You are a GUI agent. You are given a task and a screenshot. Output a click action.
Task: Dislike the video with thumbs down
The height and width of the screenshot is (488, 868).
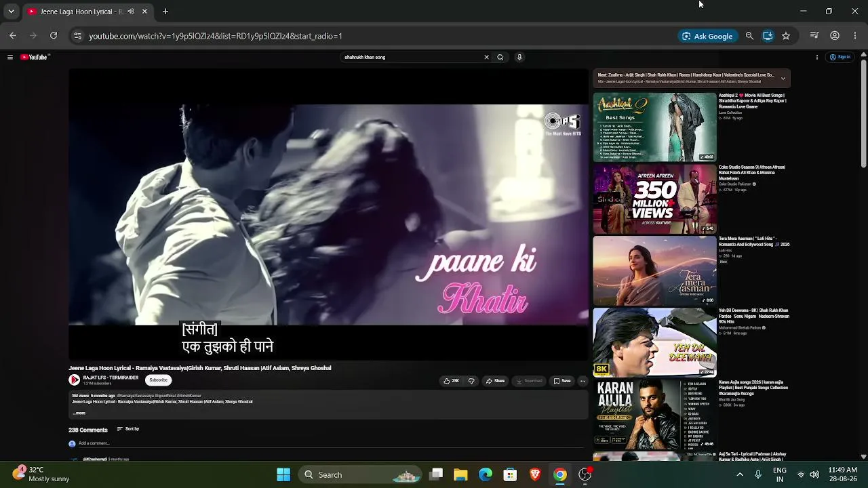471,381
